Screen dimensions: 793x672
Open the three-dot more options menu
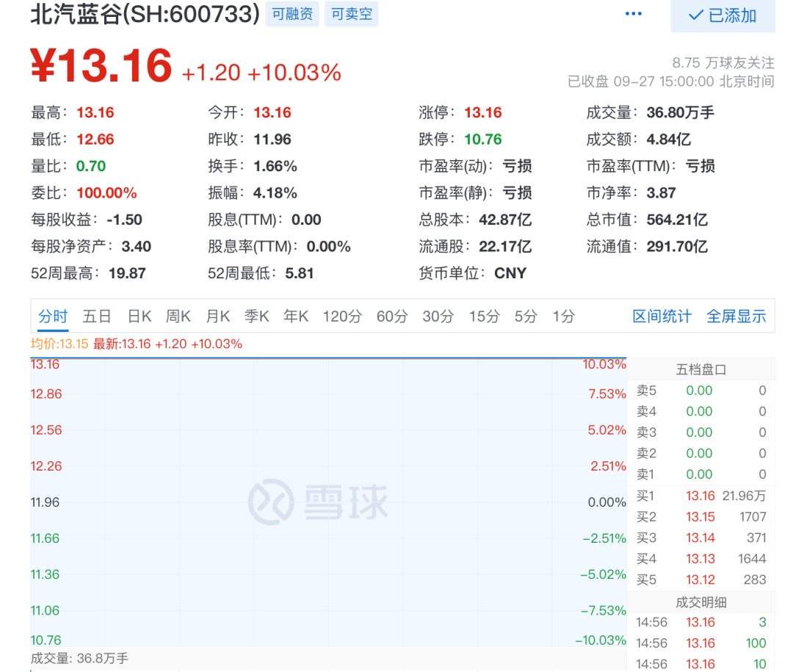[x=633, y=14]
